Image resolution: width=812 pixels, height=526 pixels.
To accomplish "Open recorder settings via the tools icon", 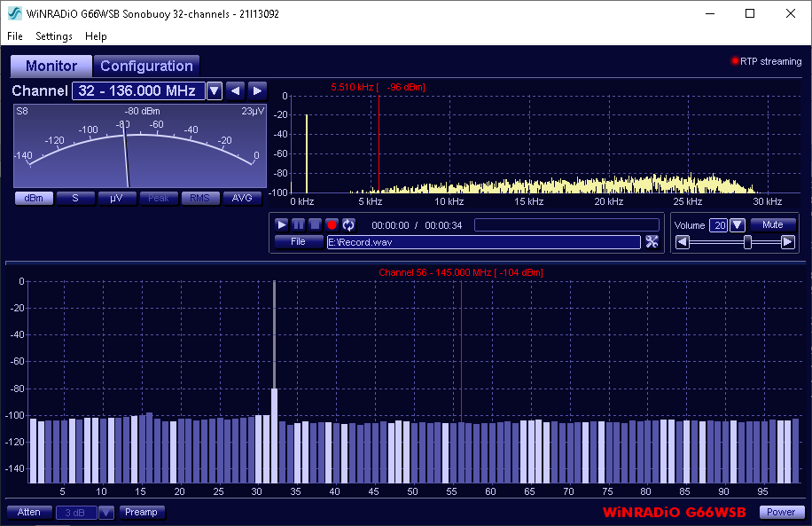I will click(652, 242).
